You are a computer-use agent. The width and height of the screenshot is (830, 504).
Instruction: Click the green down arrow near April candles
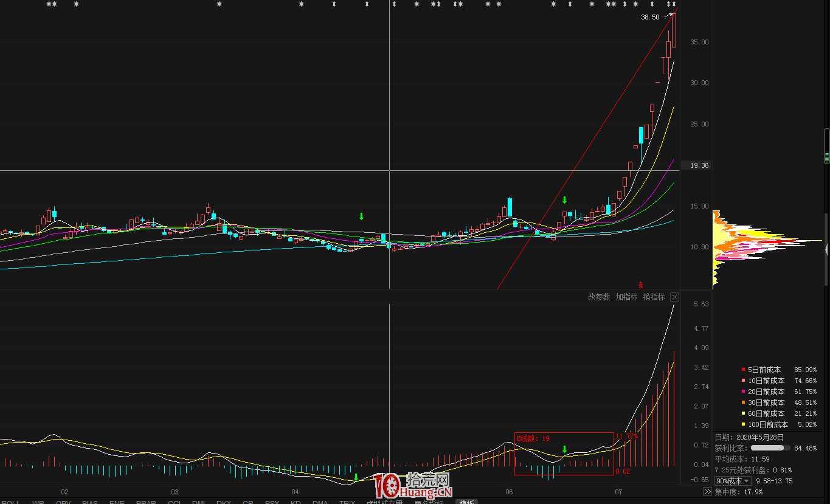[361, 216]
